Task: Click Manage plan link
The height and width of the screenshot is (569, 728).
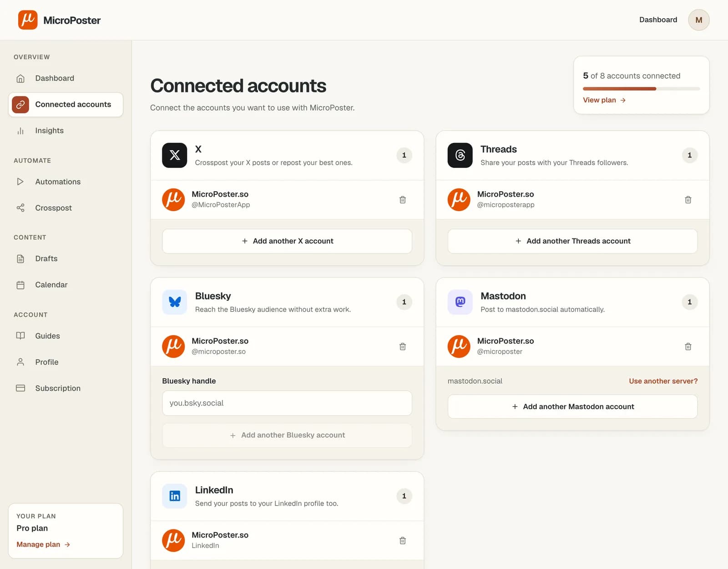Action: pos(43,544)
